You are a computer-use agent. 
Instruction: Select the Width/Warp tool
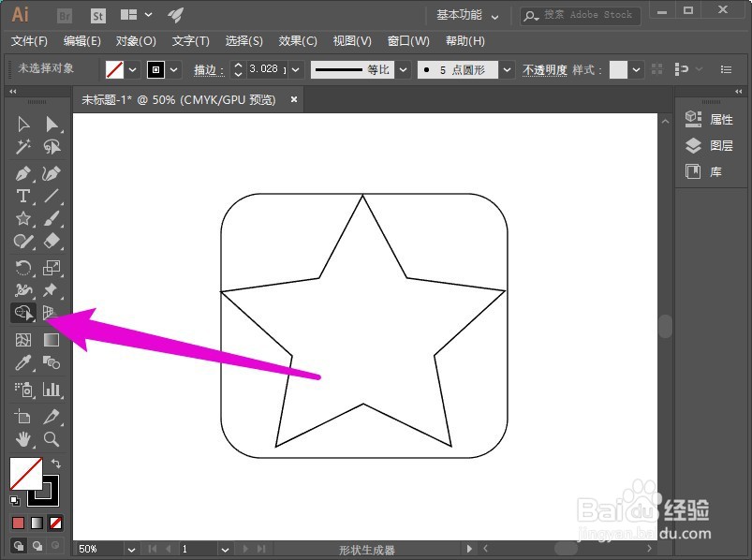click(23, 289)
